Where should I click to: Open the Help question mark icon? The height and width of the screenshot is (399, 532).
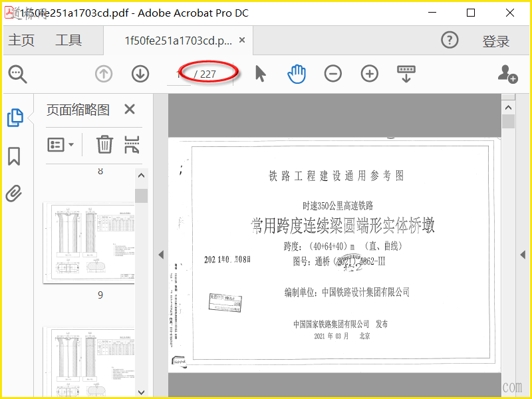pyautogui.click(x=450, y=40)
